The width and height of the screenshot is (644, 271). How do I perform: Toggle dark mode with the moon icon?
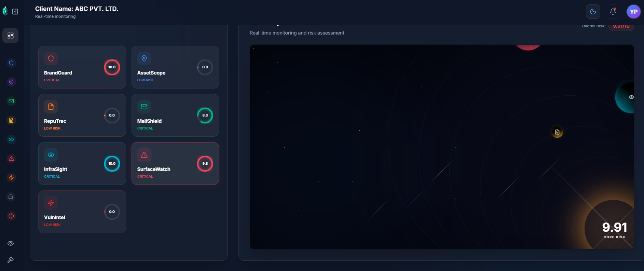(x=593, y=12)
